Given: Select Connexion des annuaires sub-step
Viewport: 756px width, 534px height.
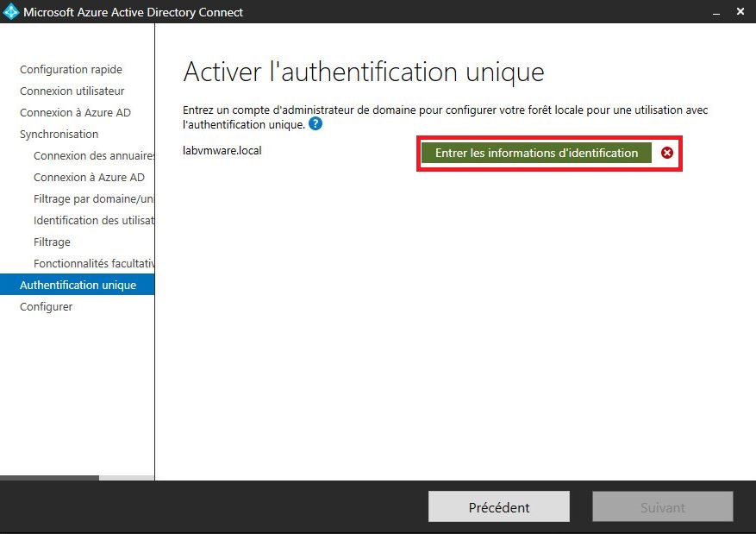Looking at the screenshot, I should pos(94,156).
